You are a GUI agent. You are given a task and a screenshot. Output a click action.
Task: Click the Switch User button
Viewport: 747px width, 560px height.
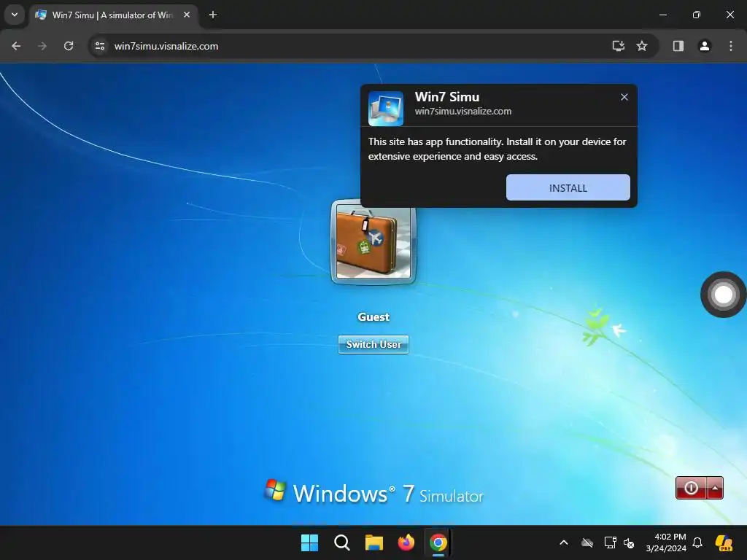pos(373,344)
